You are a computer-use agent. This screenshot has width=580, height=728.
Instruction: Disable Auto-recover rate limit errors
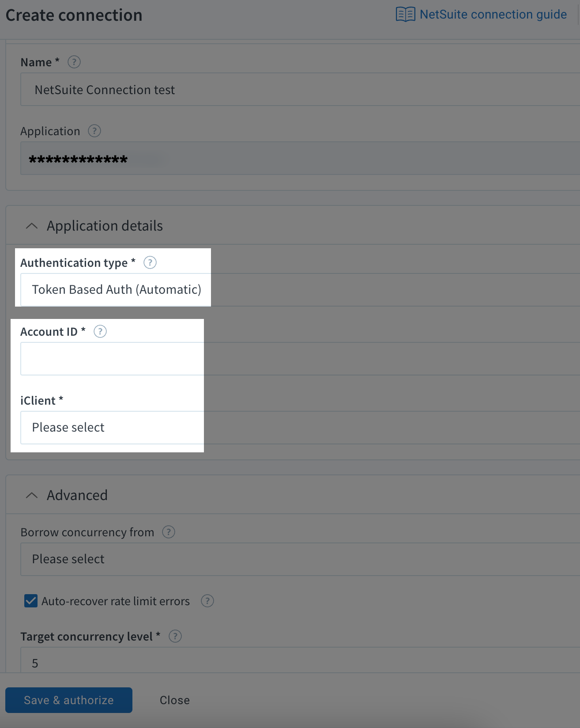30,601
